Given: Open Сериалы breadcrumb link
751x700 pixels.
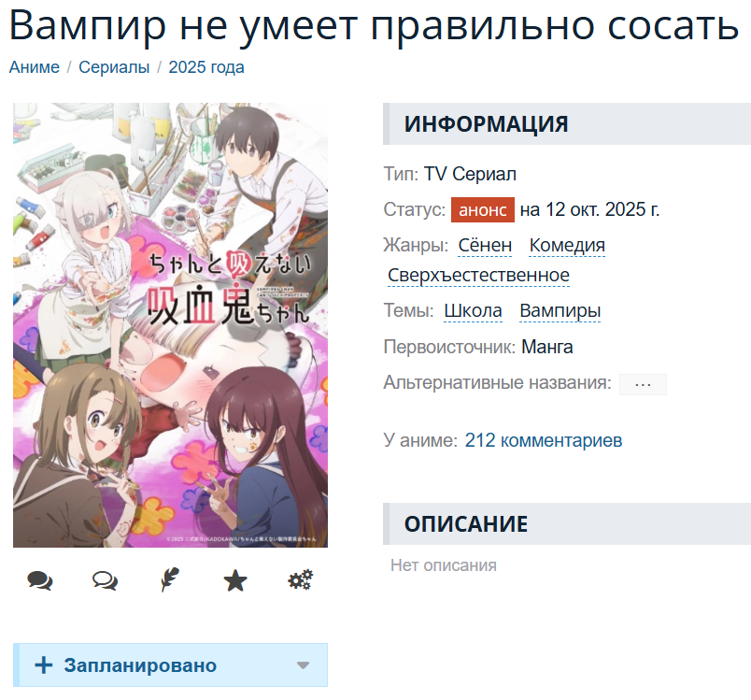Looking at the screenshot, I should point(114,67).
